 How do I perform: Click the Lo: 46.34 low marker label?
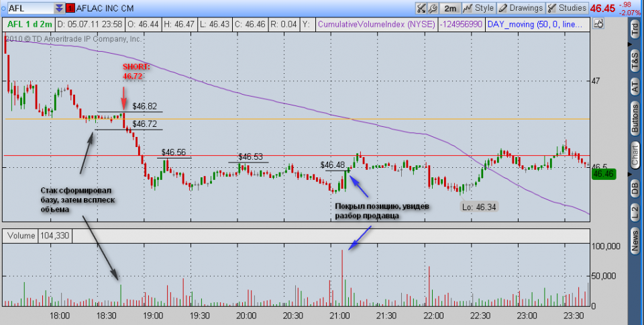tap(479, 207)
